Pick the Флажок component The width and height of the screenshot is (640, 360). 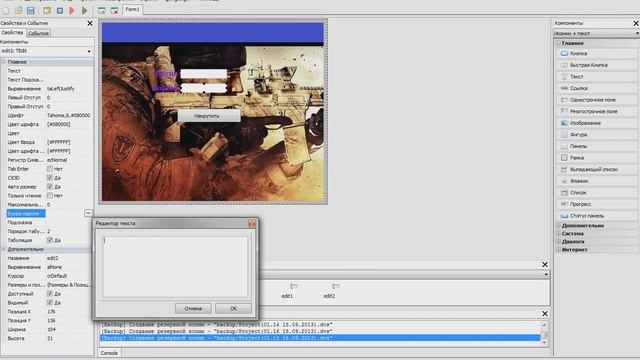click(x=597, y=180)
